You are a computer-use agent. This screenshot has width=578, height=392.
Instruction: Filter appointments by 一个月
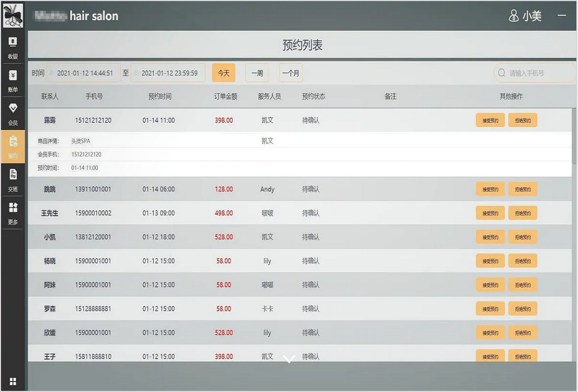pos(291,73)
